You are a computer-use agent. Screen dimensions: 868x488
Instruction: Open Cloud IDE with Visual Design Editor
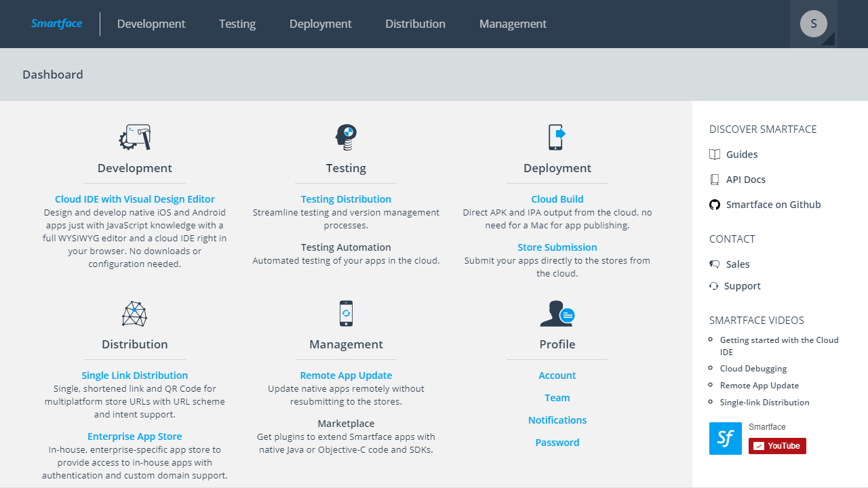pyautogui.click(x=135, y=199)
